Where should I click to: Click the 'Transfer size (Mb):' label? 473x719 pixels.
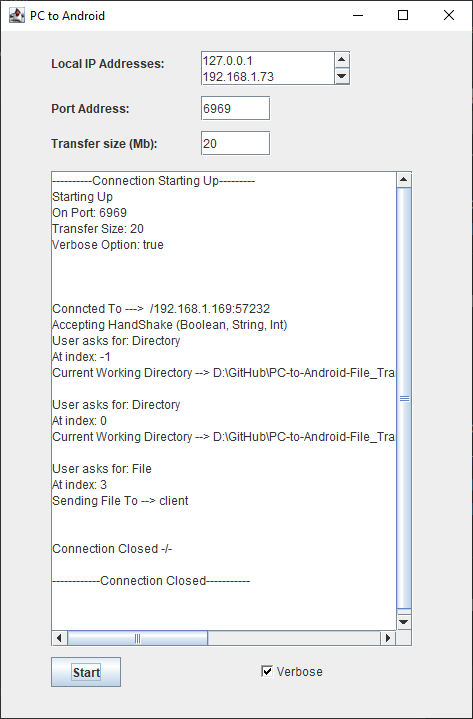click(104, 144)
